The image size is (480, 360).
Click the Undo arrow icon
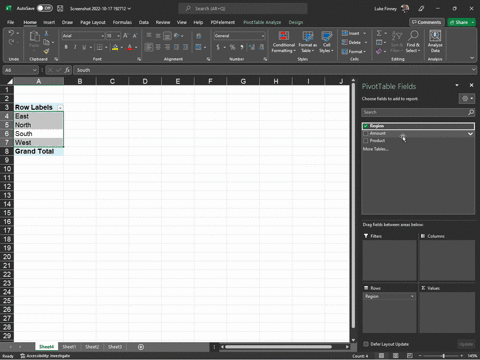point(11,33)
